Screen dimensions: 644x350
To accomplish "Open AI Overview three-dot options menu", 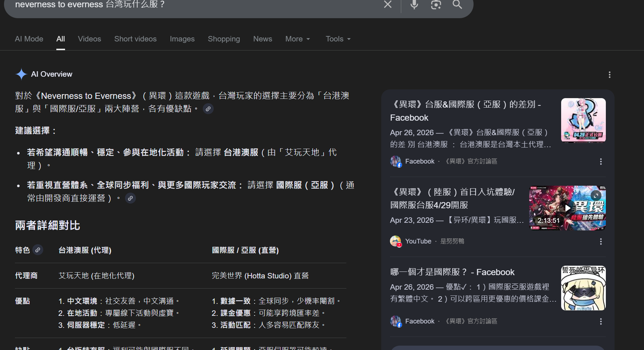I will point(609,75).
